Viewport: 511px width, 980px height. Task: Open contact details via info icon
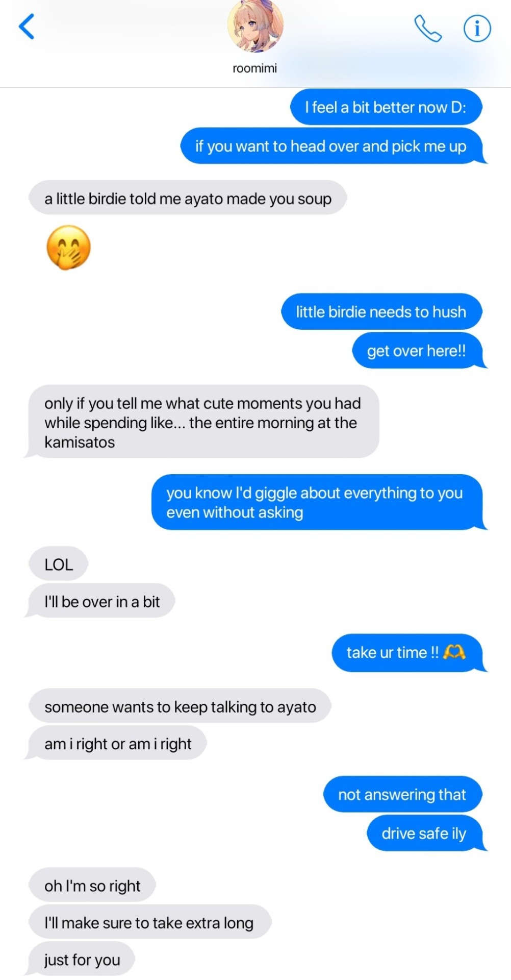477,28
